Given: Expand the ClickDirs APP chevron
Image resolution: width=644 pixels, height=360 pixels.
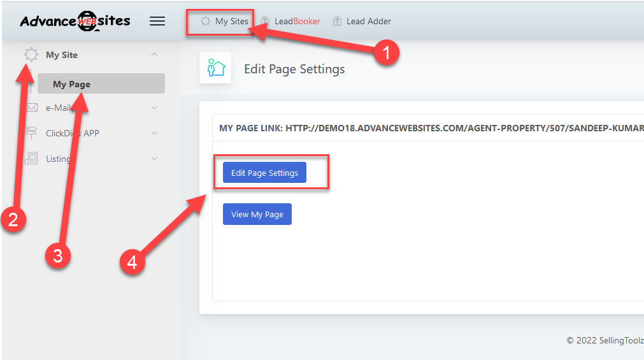Looking at the screenshot, I should click(154, 133).
